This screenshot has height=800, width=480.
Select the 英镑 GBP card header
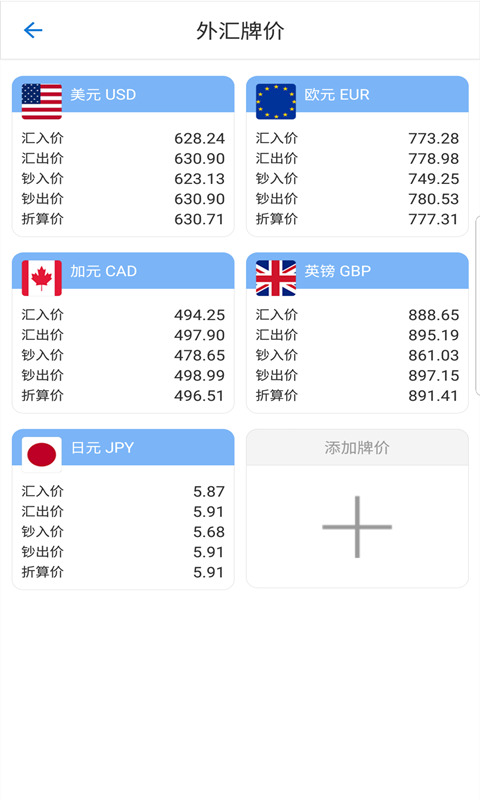click(357, 271)
